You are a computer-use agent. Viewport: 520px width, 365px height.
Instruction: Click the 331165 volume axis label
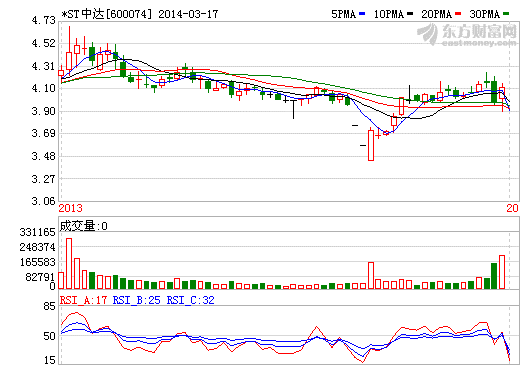[x=37, y=232]
